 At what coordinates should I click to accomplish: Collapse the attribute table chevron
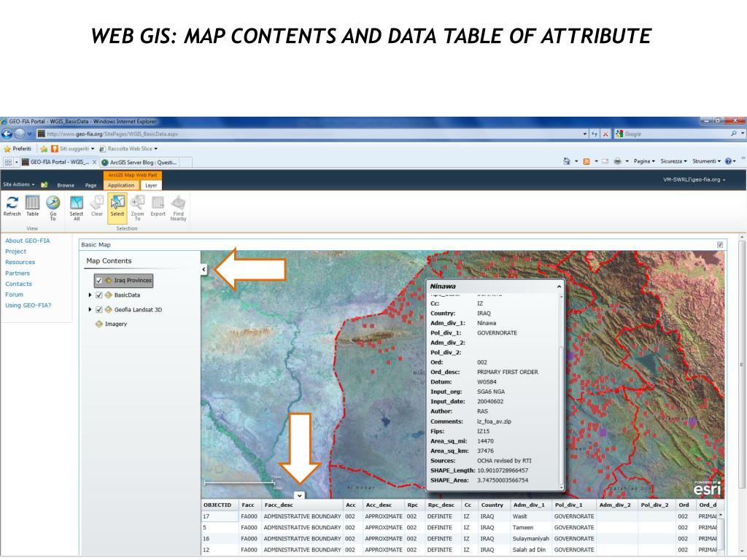299,496
